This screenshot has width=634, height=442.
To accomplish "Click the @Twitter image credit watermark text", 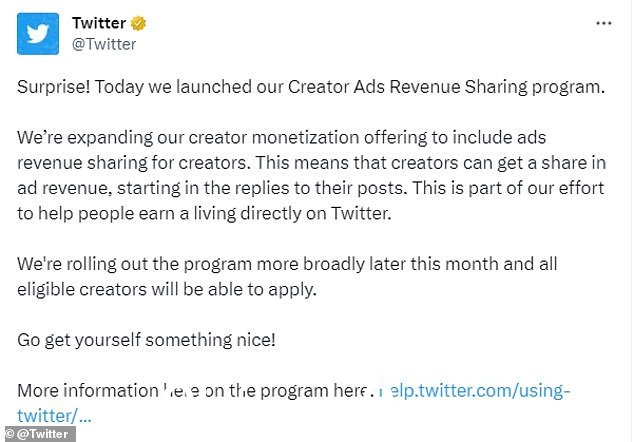I will click(x=42, y=434).
